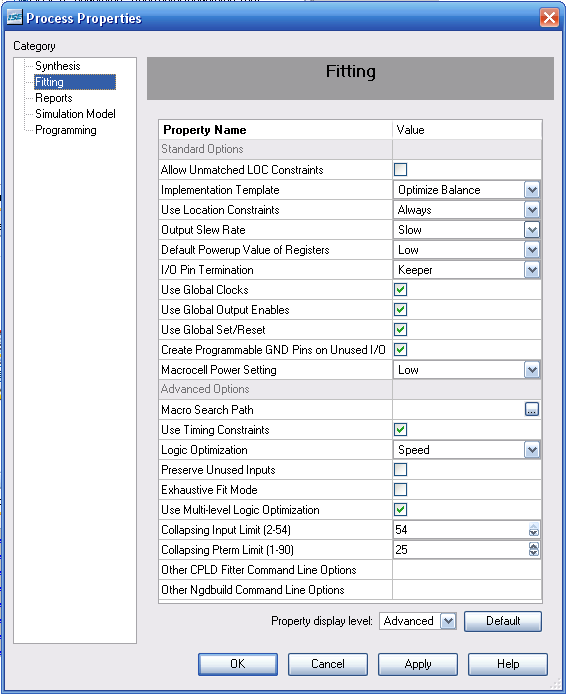
Task: Click the Help button
Action: click(x=507, y=664)
